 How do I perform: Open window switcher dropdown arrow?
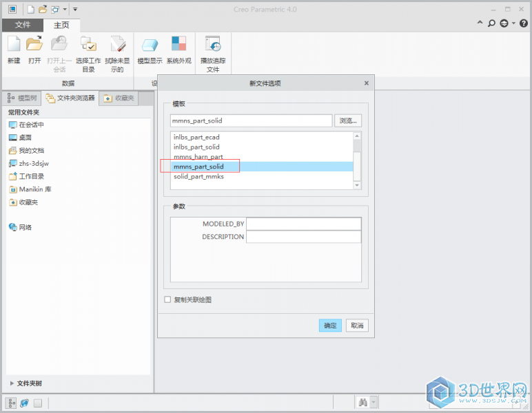click(x=65, y=10)
